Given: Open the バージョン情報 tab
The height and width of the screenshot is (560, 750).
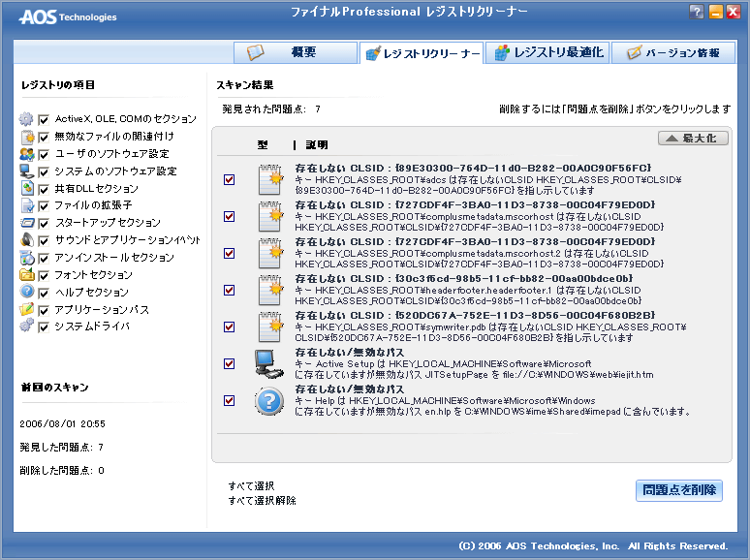Looking at the screenshot, I should 673,52.
